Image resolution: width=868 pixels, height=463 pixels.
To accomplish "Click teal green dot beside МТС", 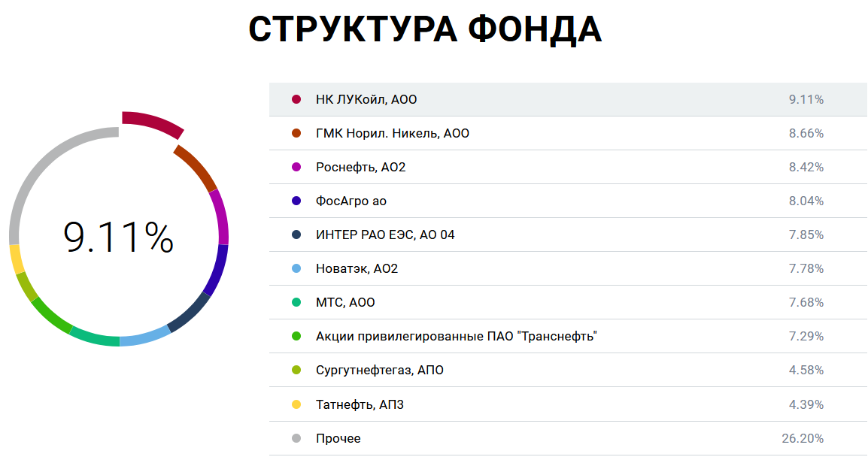I will [296, 302].
